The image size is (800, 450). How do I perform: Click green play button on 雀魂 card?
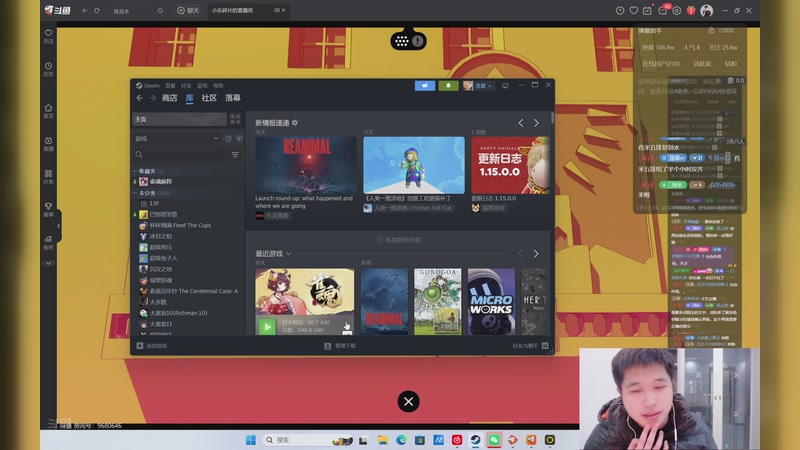coord(267,327)
